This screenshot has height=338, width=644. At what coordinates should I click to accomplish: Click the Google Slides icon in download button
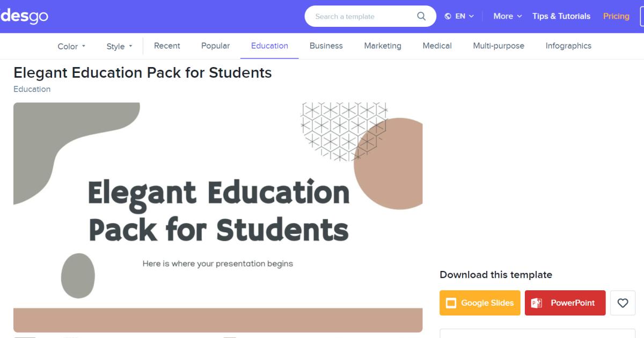click(x=451, y=303)
